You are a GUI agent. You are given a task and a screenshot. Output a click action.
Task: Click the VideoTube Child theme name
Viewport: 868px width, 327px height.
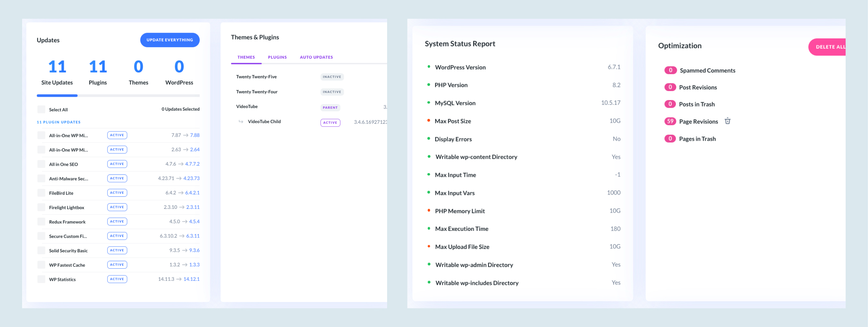(x=264, y=122)
